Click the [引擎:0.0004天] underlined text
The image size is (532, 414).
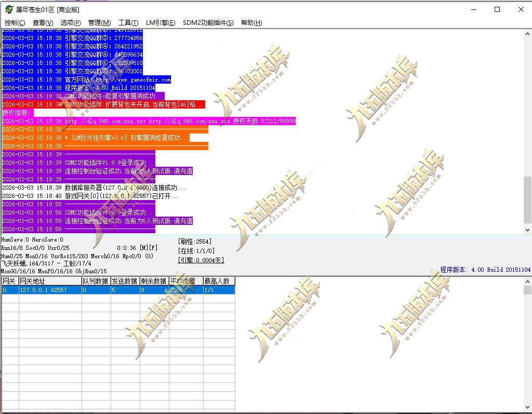point(201,260)
